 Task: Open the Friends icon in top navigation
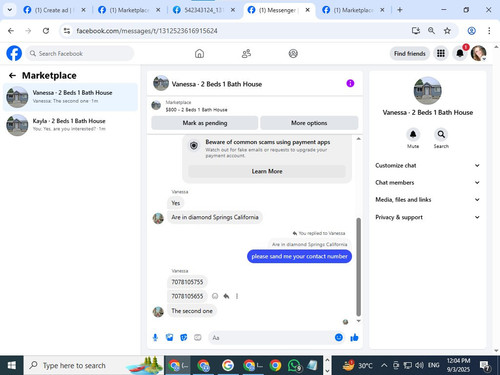click(246, 53)
